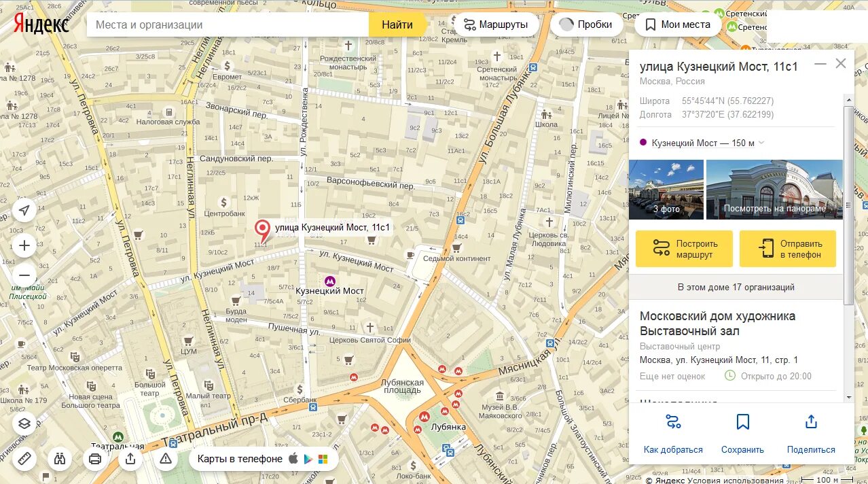Open the Маршруты routes panel
This screenshot has width=868, height=484.
(496, 24)
